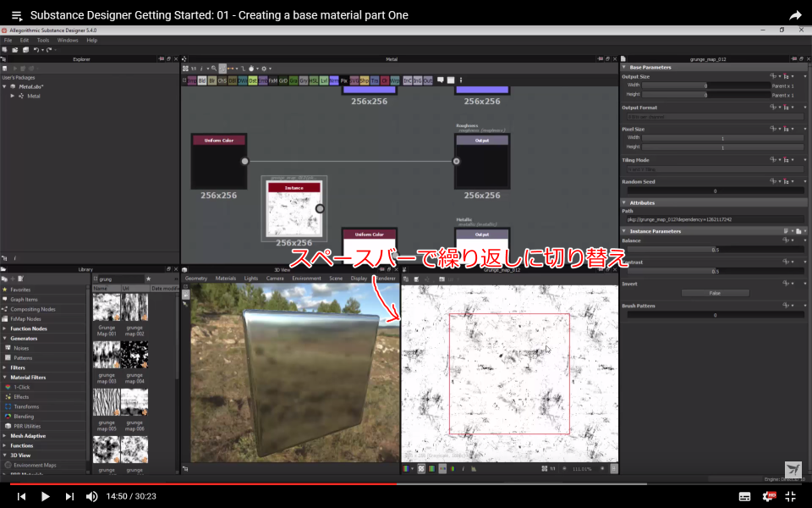The image size is (812, 508).
Task: Add an HSL node
Action: (314, 81)
